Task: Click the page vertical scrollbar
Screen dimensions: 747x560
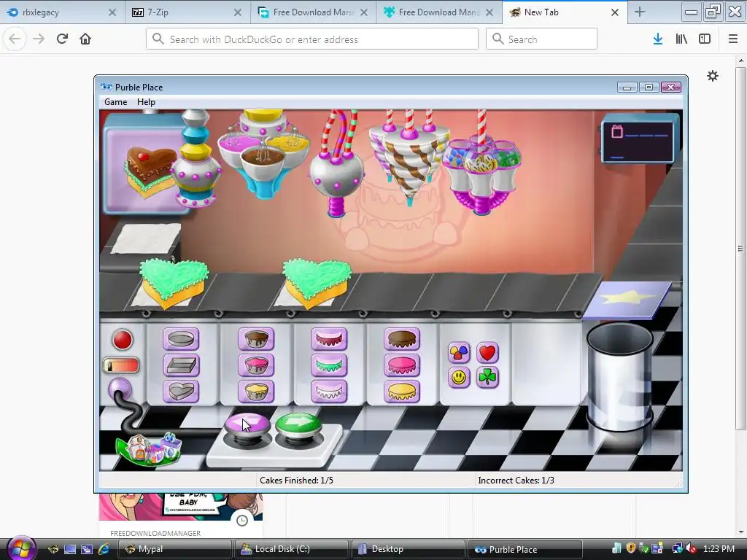Action: 740,248
